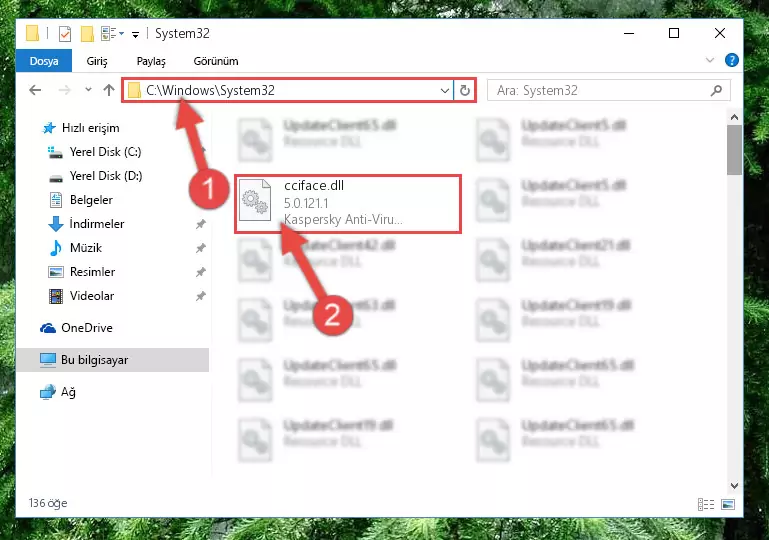
Task: Click the pin icon beside İndirmeler
Action: [201, 224]
